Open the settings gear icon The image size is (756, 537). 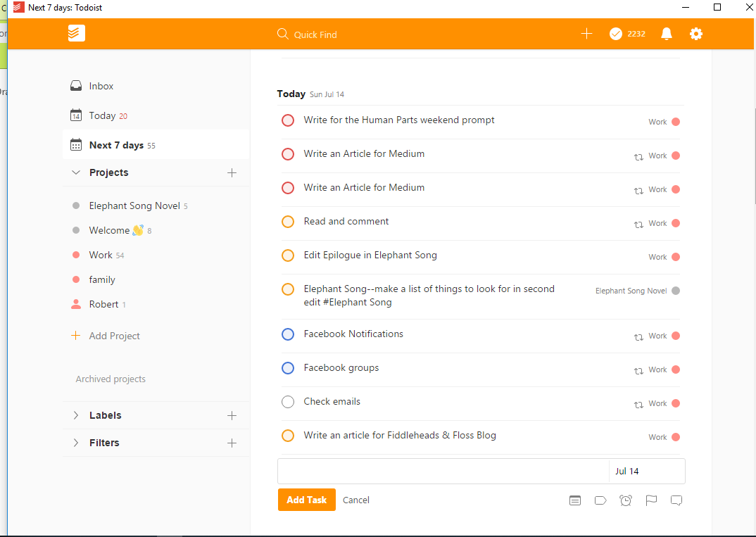tap(695, 34)
